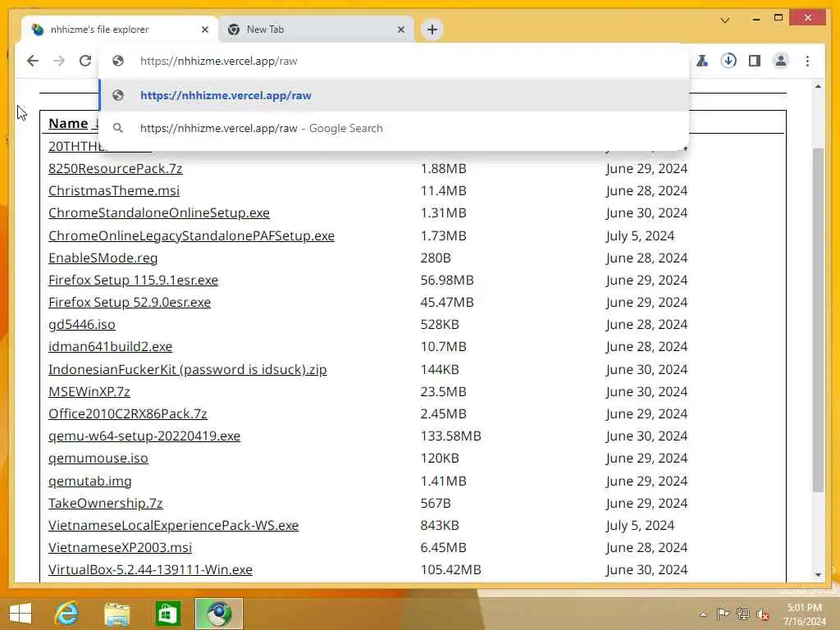Download Firefox Setup 52.9.0esr.exe
Viewport: 840px width, 630px height.
pyautogui.click(x=130, y=302)
